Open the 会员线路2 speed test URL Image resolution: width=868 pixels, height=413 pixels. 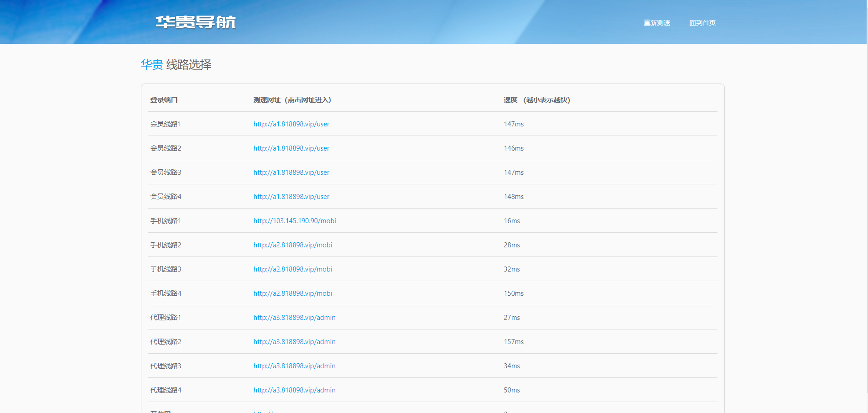pyautogui.click(x=291, y=148)
